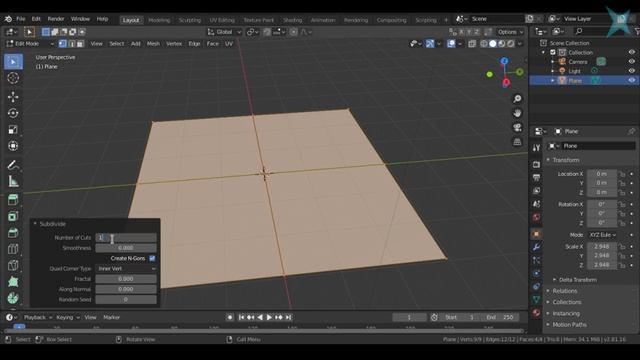Collapse the Subdivide operator panel
The width and height of the screenshot is (640, 360).
pos(35,224)
